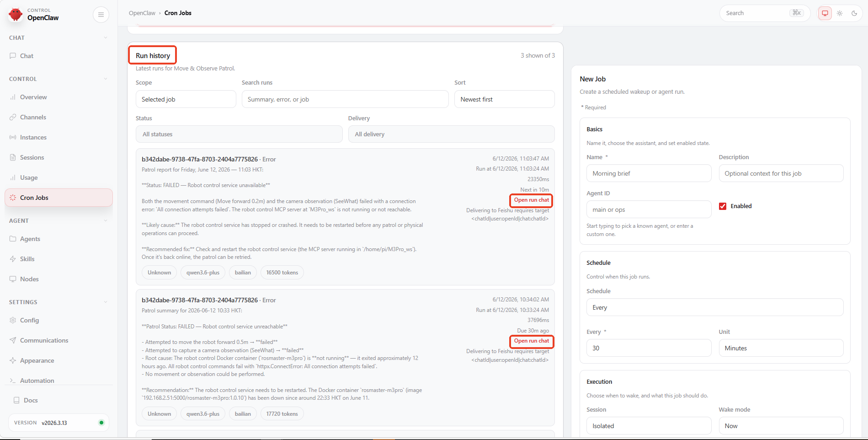
Task: Click the Agent ID input field
Action: coord(649,209)
